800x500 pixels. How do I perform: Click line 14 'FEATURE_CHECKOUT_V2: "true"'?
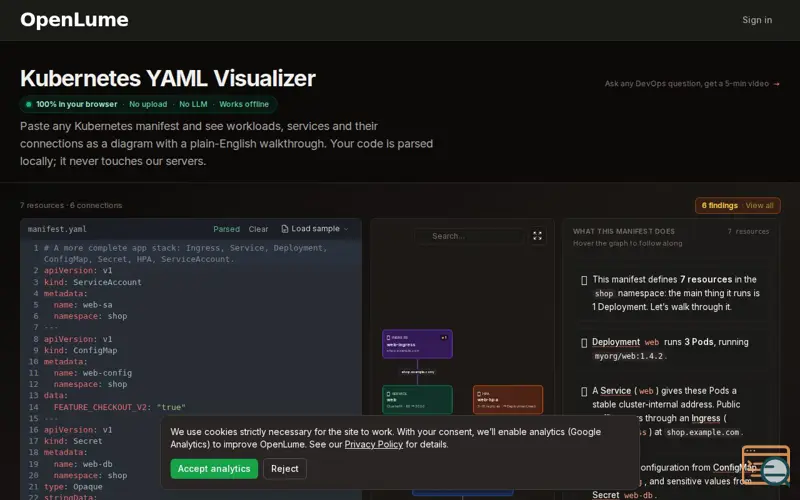tap(119, 407)
